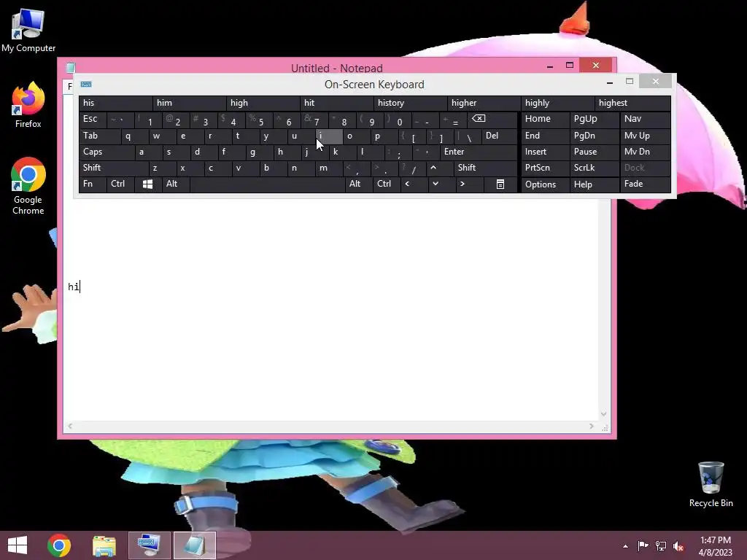Toggle the left Shift key
747x560 pixels.
114,168
